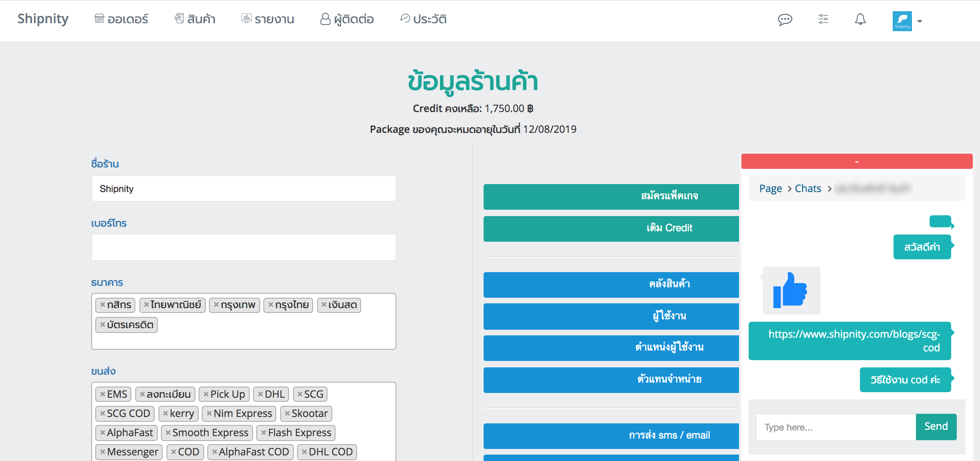Image resolution: width=980 pixels, height=461 pixels.
Task: Open the ออเดอร์ menu
Action: [x=121, y=19]
